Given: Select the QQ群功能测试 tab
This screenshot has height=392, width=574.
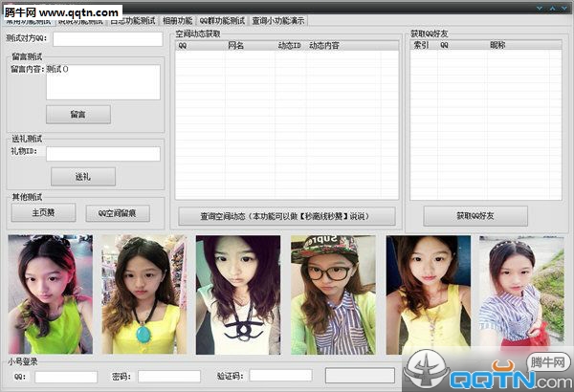Looking at the screenshot, I should tap(221, 20).
